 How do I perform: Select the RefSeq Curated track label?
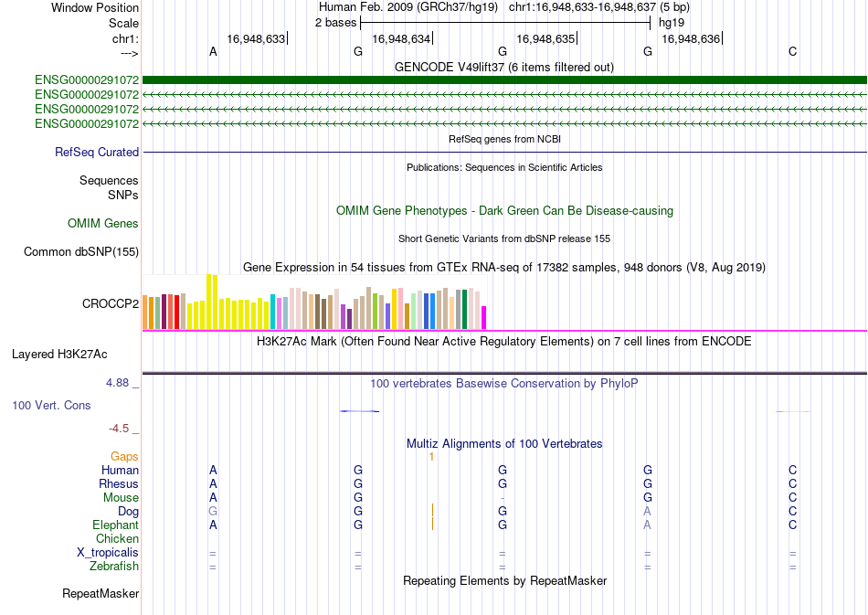coord(97,153)
